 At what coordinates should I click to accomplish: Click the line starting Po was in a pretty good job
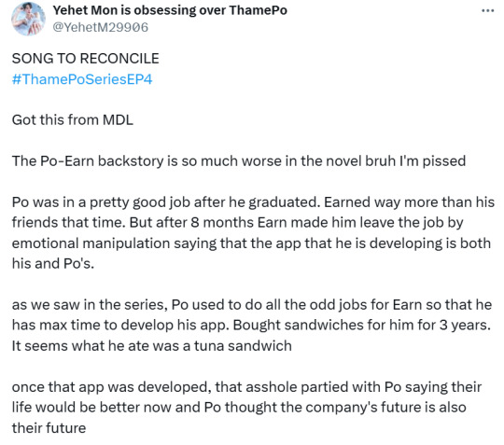pyautogui.click(x=253, y=202)
